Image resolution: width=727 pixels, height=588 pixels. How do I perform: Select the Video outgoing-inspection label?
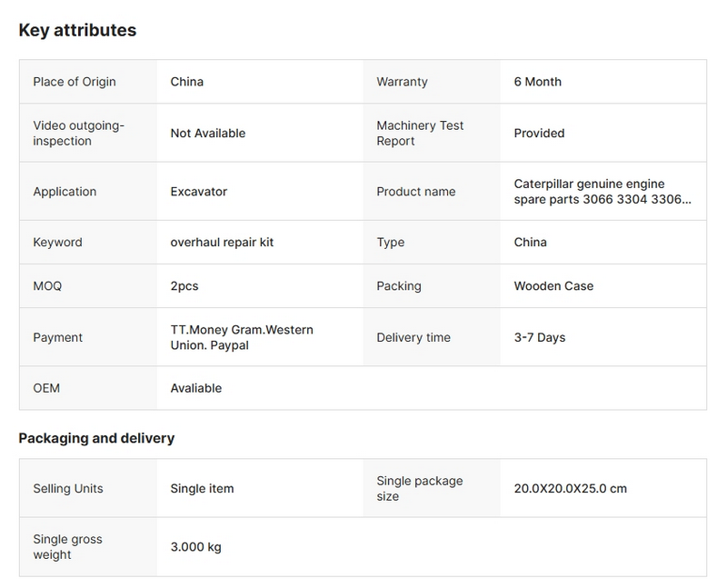78,133
